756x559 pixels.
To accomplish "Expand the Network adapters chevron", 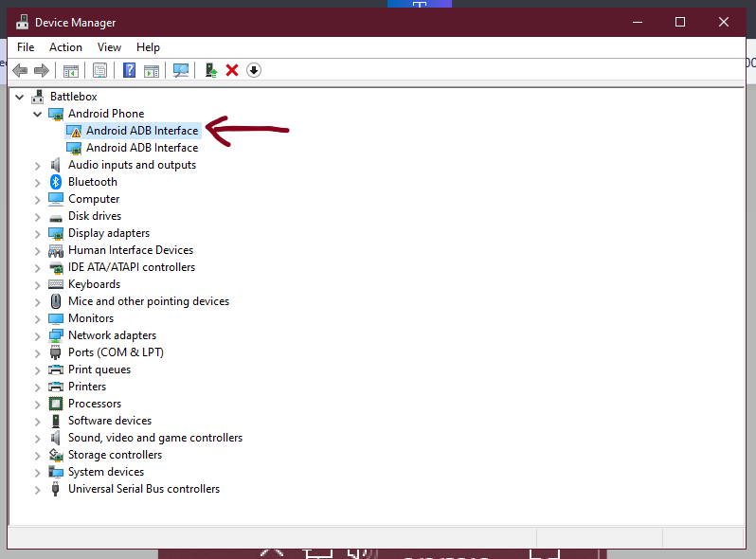I will [37, 336].
